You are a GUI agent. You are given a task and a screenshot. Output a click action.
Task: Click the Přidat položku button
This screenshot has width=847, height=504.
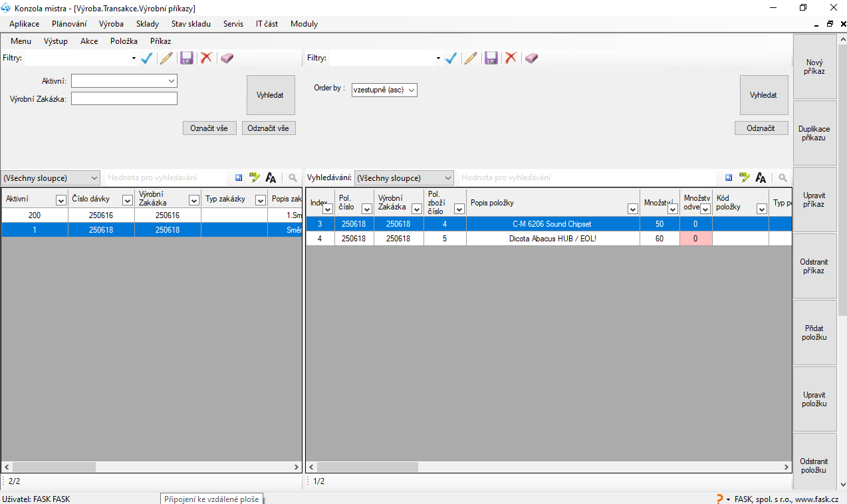(814, 333)
